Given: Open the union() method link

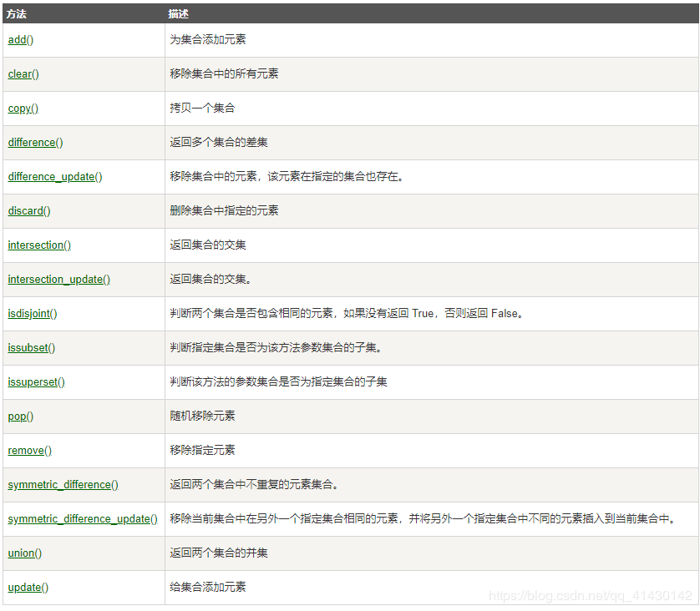Looking at the screenshot, I should (25, 553).
